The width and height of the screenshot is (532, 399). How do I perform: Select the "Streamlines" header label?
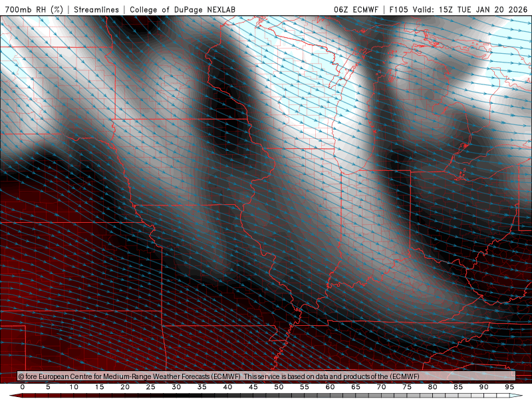[x=96, y=9]
